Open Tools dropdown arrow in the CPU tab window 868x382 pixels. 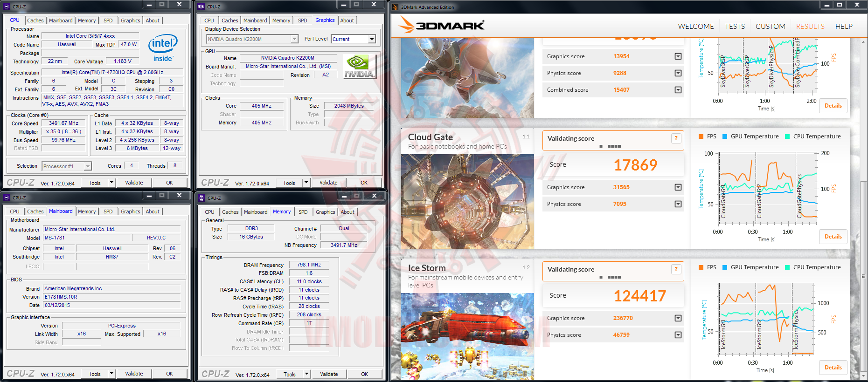[111, 183]
